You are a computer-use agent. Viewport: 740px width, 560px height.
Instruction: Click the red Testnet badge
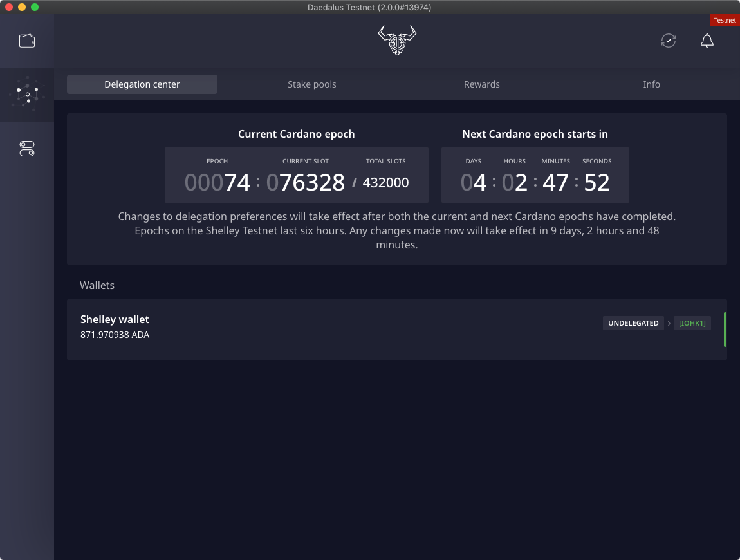725,20
